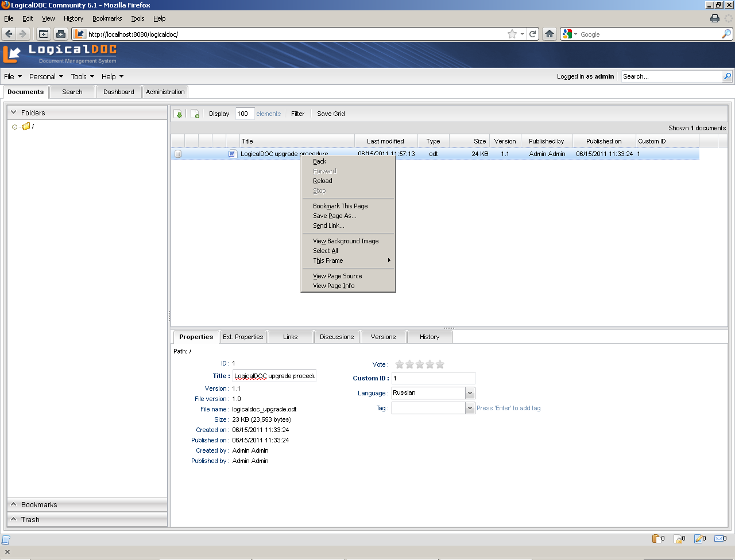
Task: Click the Firefox print icon
Action: (715, 18)
